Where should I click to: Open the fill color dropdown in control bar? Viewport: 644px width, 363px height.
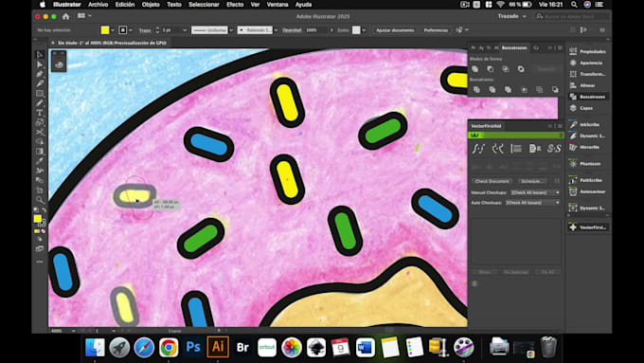pyautogui.click(x=113, y=30)
